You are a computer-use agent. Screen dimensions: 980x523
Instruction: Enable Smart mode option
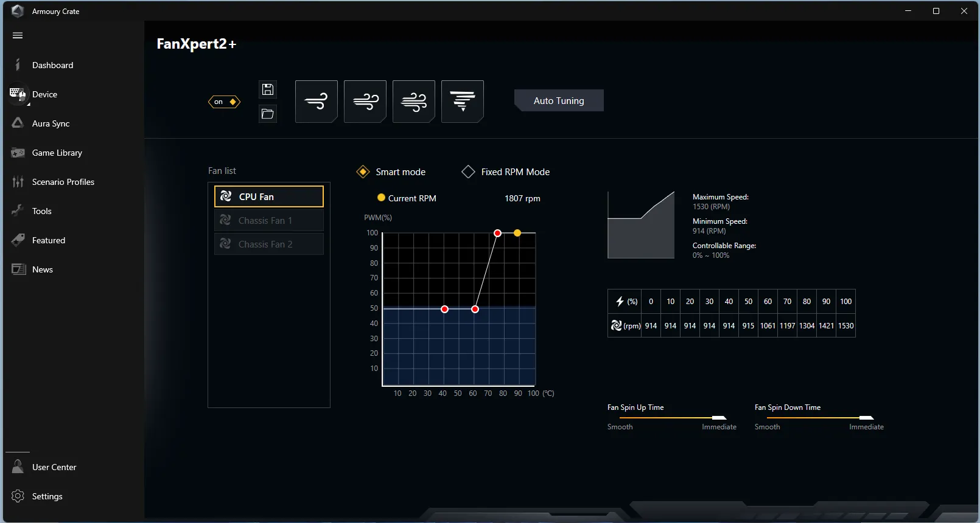point(363,172)
